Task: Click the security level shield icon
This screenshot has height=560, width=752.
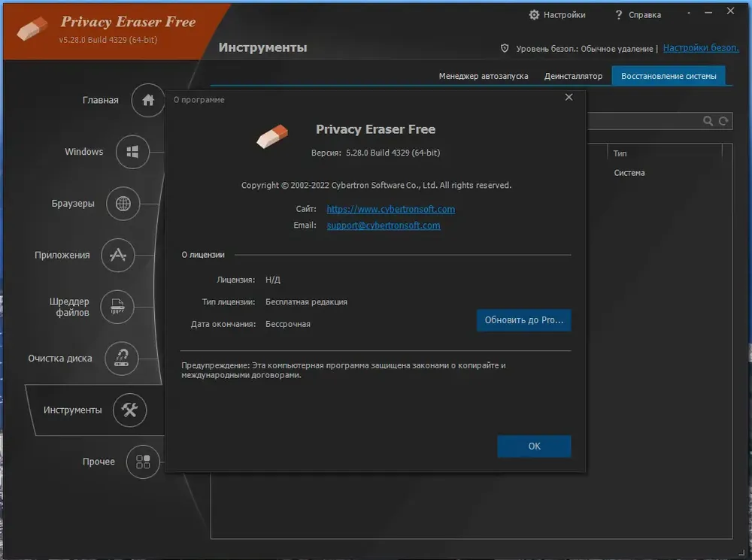Action: [x=505, y=48]
